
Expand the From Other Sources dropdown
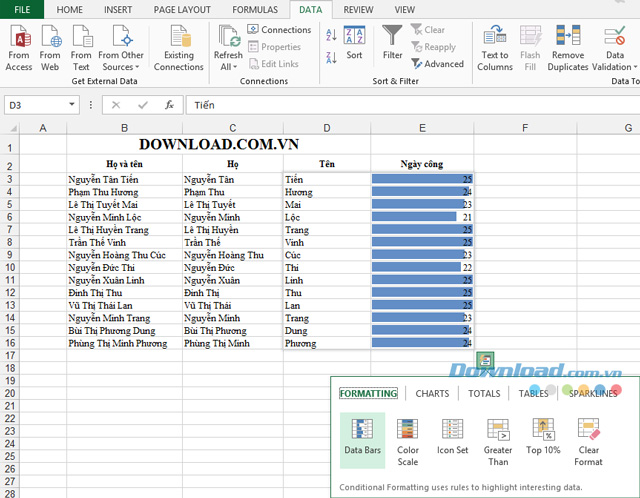121,47
